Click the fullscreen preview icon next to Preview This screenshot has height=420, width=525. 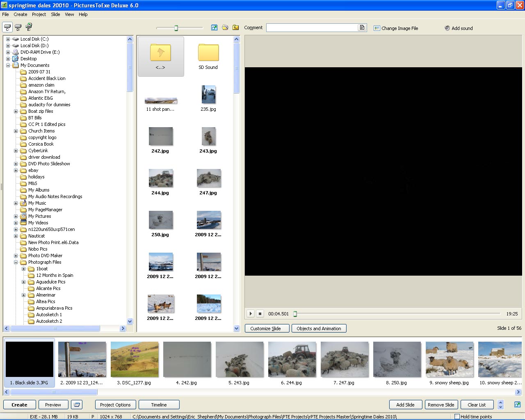[77, 405]
